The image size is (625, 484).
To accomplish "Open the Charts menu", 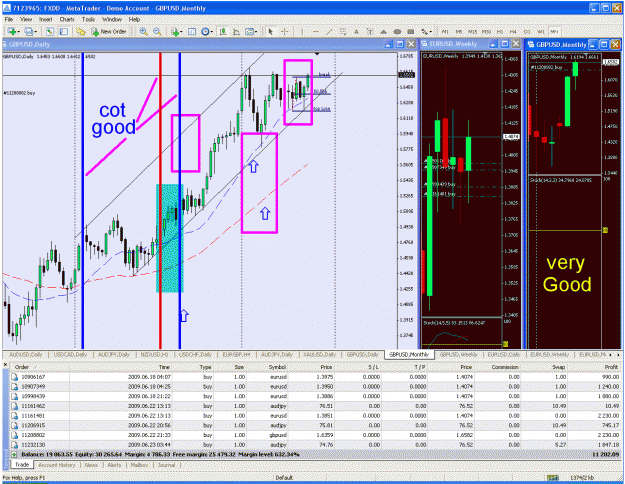I will point(67,19).
